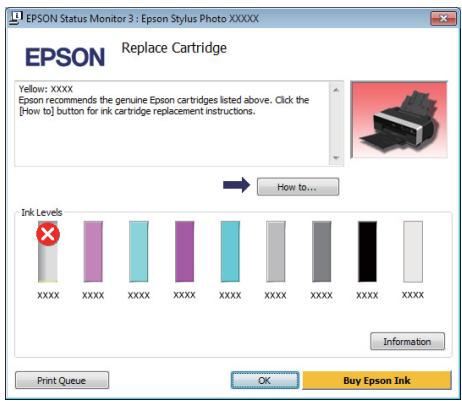Image resolution: width=462 pixels, height=401 pixels.
Task: Select the white-looking last ink level bar
Action: (413, 251)
